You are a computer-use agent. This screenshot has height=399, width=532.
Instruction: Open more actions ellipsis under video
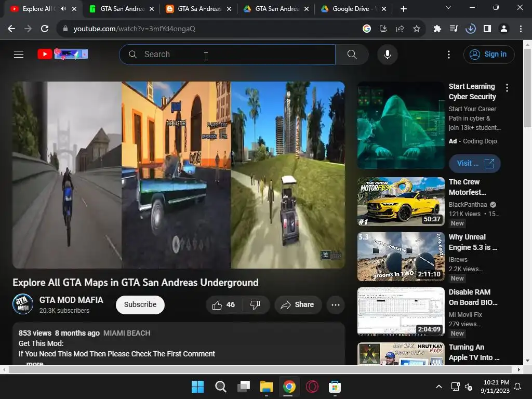point(336,304)
